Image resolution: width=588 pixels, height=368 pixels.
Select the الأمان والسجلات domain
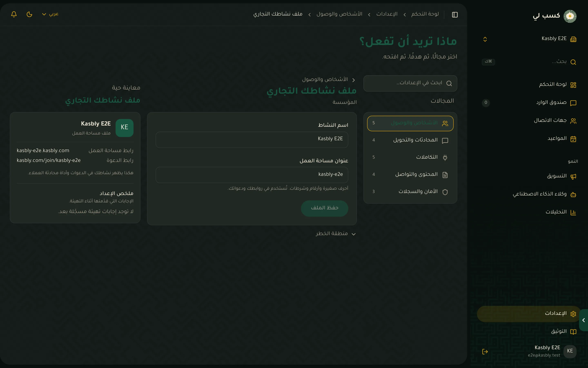click(410, 192)
